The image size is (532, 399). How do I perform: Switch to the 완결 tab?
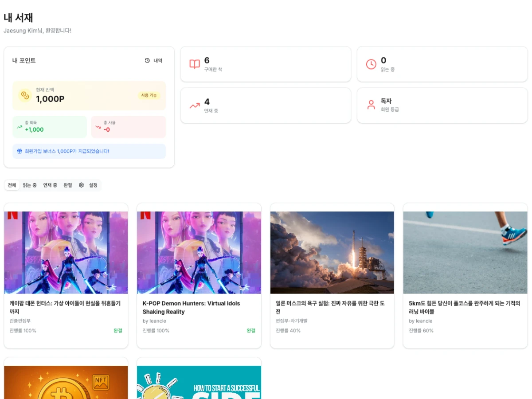[x=68, y=185]
